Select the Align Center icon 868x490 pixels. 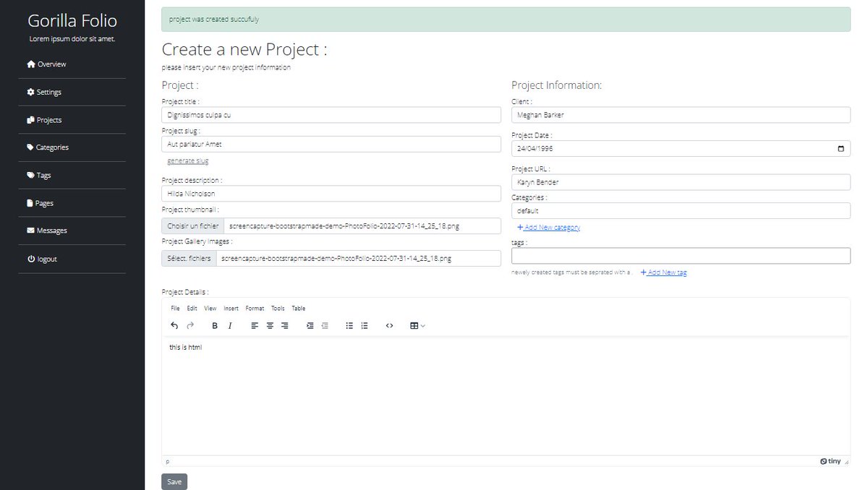pyautogui.click(x=269, y=325)
